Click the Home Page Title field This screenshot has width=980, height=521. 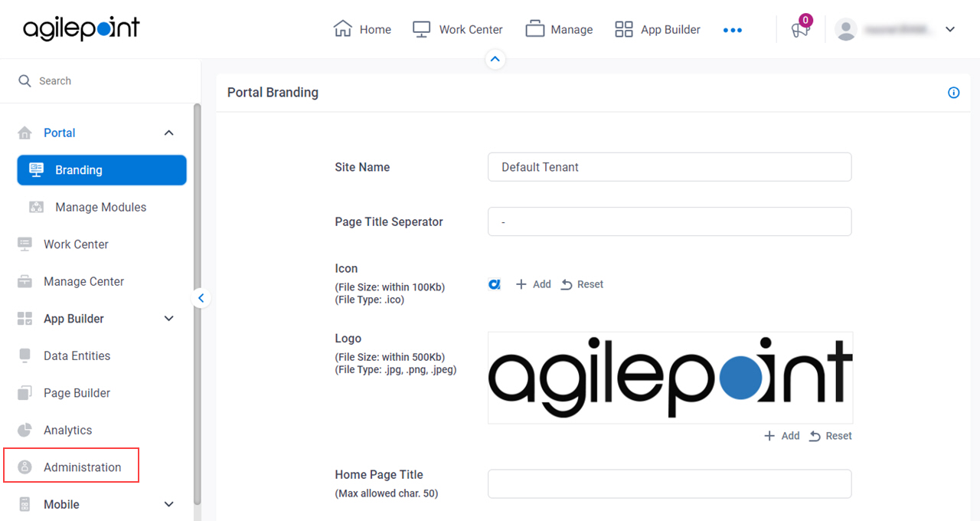pyautogui.click(x=670, y=484)
